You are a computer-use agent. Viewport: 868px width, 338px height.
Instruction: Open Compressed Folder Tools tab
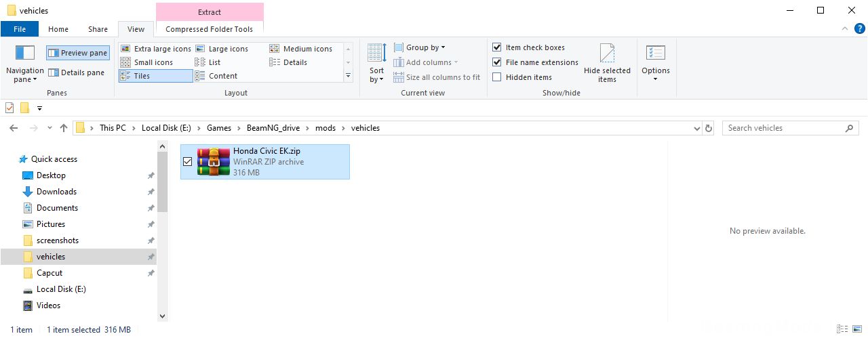click(x=210, y=29)
